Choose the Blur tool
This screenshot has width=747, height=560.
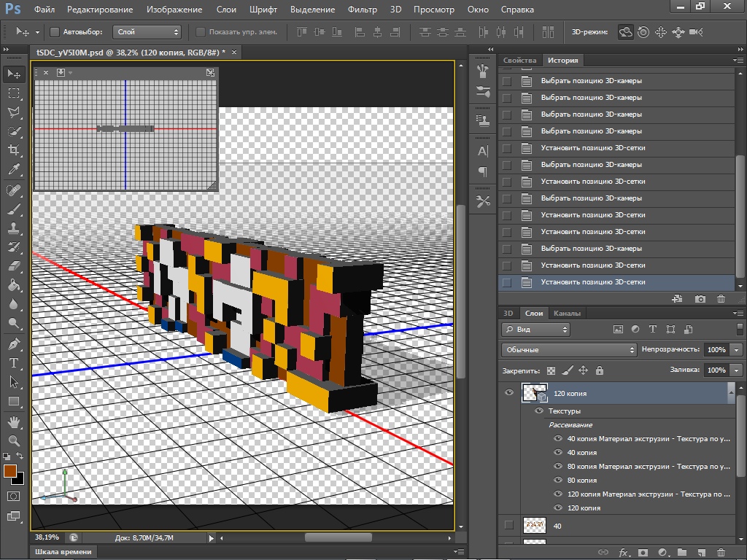click(x=14, y=304)
